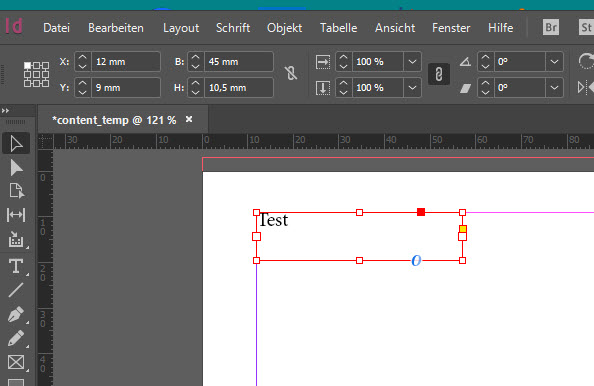Expand the shear angle dropdown

click(554, 88)
